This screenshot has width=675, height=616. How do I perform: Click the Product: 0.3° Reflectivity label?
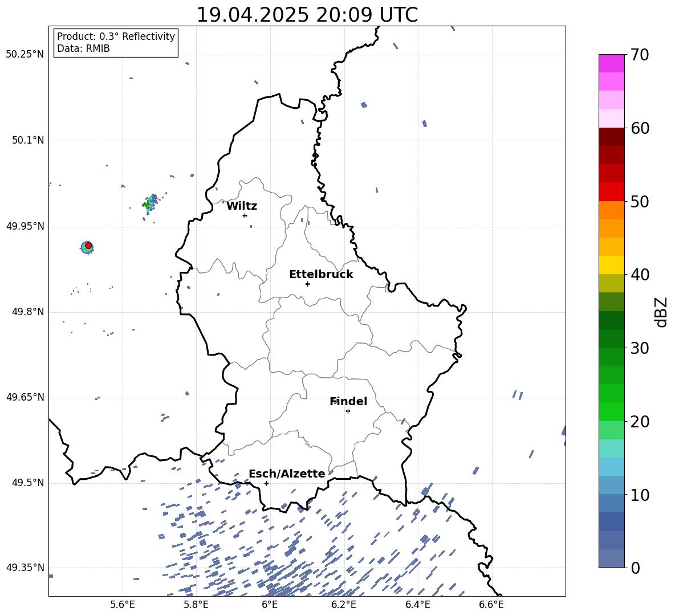[116, 36]
